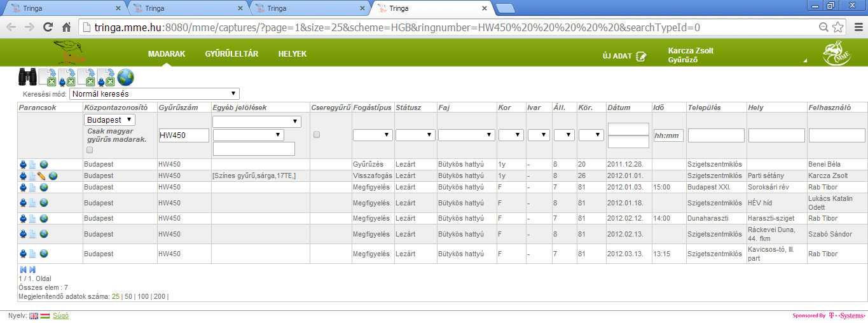
Task: Toggle the Cseregyűrű filter checkbox
Action: tap(317, 135)
